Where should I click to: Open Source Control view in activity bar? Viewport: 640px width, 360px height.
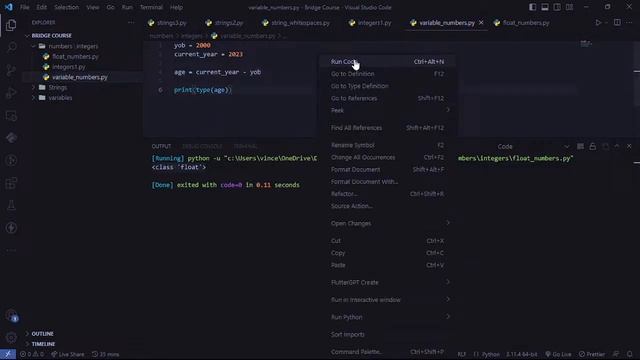[x=11, y=70]
